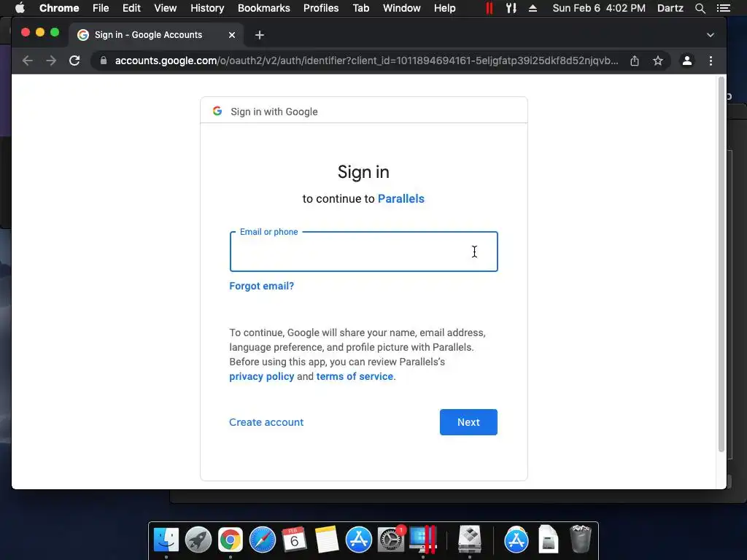
Task: Open Notes from the Dock
Action: pyautogui.click(x=326, y=540)
